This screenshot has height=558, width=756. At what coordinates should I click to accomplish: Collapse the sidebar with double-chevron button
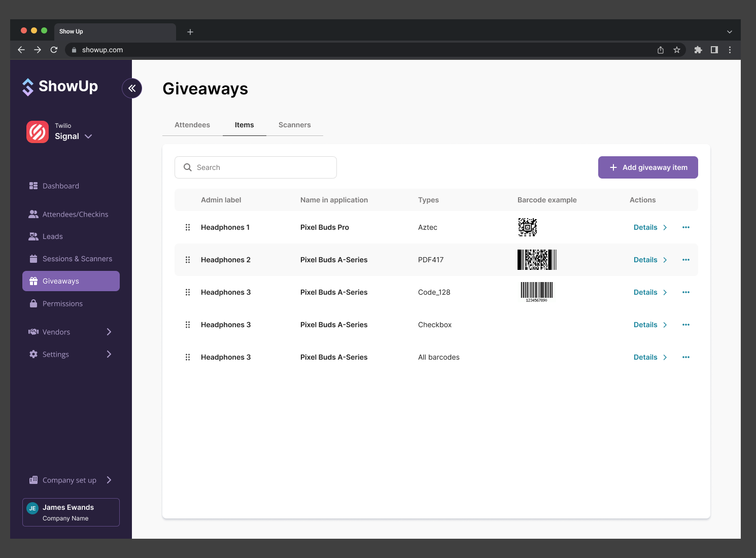pos(132,88)
